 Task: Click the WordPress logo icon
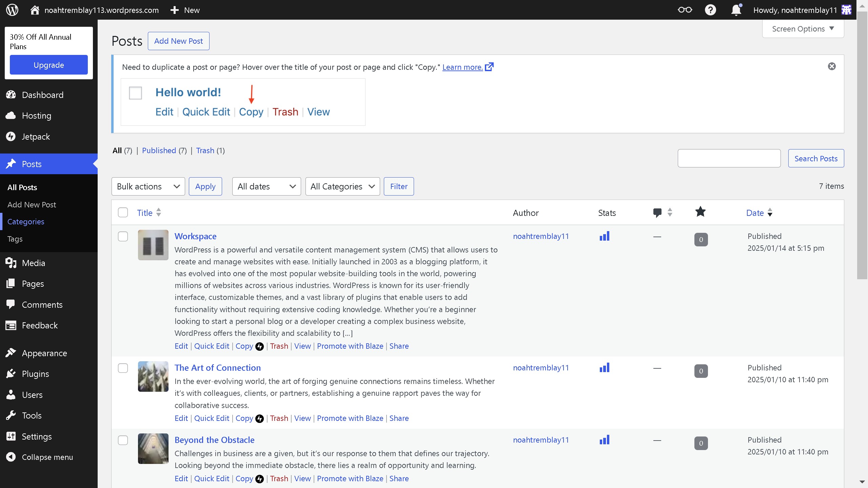pyautogui.click(x=12, y=10)
